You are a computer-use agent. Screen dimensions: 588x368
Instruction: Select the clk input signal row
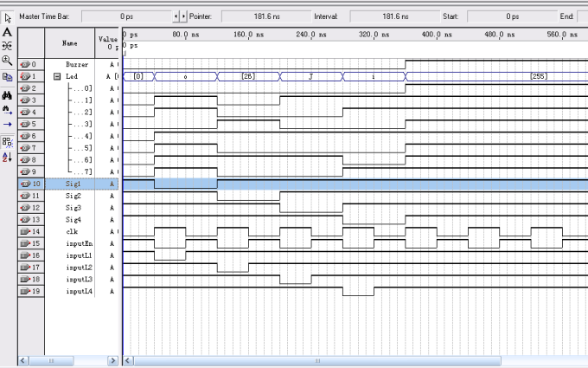(x=77, y=232)
